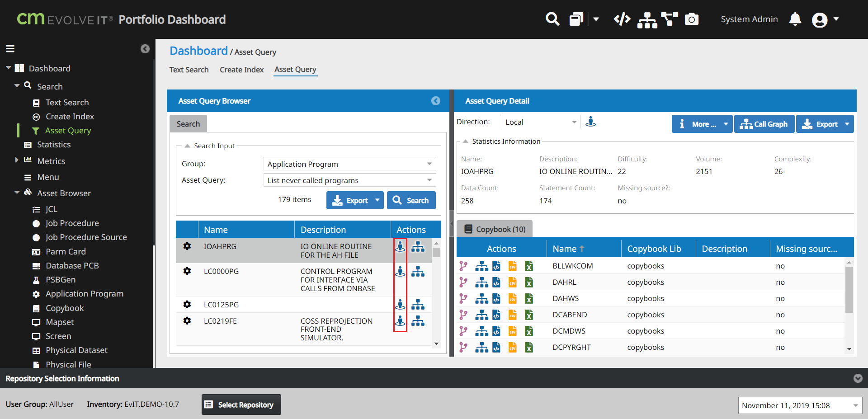868x419 pixels.
Task: Export DCABEND copybook as CSV
Action: pos(513,315)
